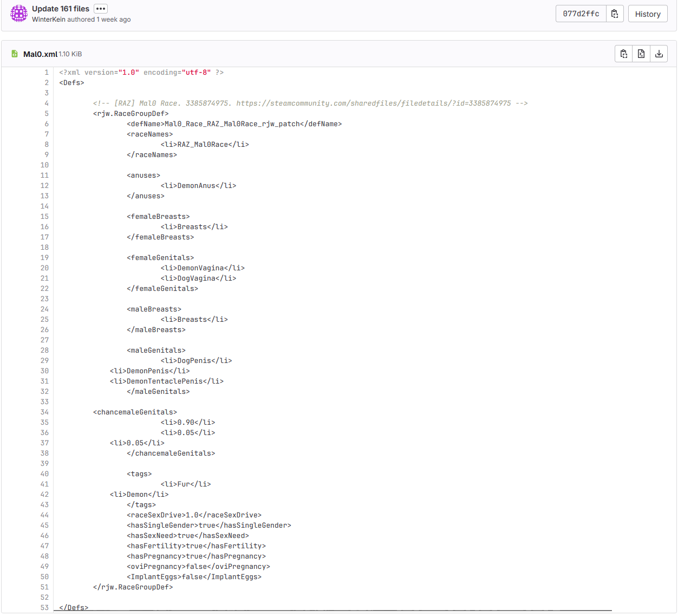Click line number 34 link
This screenshot has height=616, width=684.
(44, 412)
